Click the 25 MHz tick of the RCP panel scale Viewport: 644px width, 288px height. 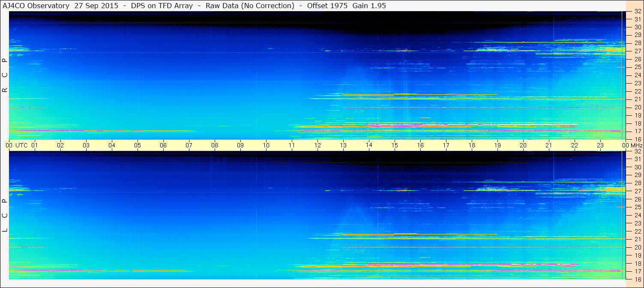[x=638, y=67]
